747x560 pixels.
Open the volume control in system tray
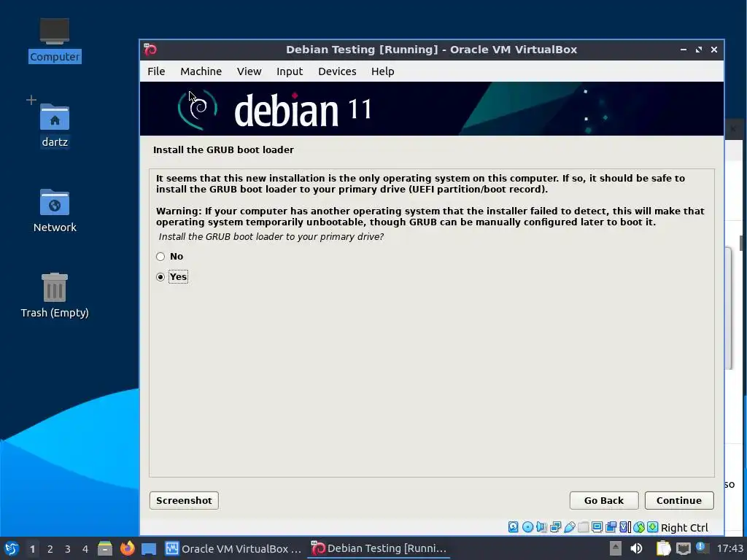point(636,548)
